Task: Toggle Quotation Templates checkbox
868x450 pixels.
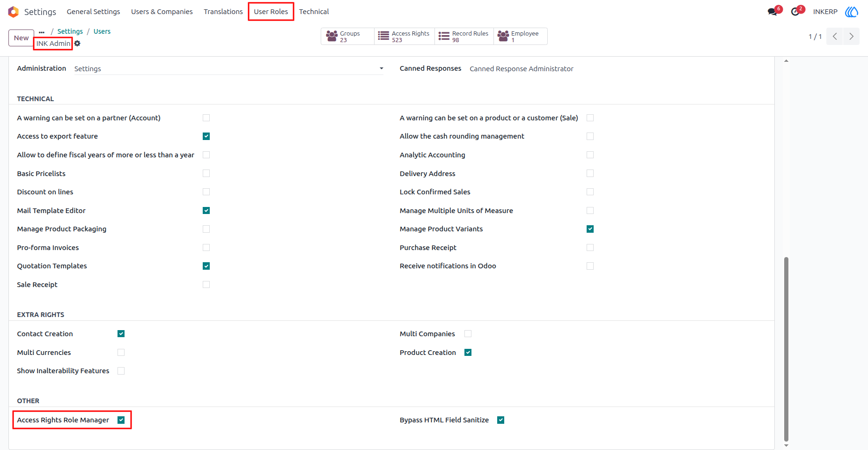Action: tap(206, 266)
